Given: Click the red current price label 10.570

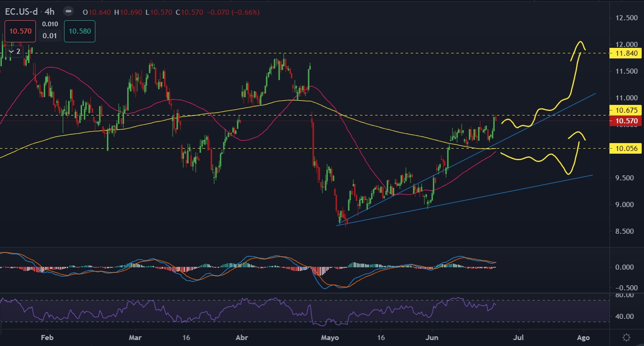Looking at the screenshot, I should point(626,121).
